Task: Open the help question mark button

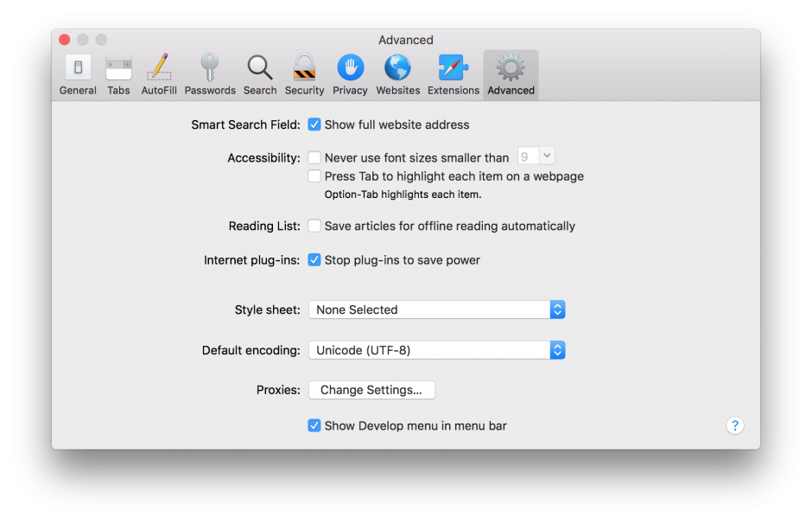Action: (x=735, y=425)
